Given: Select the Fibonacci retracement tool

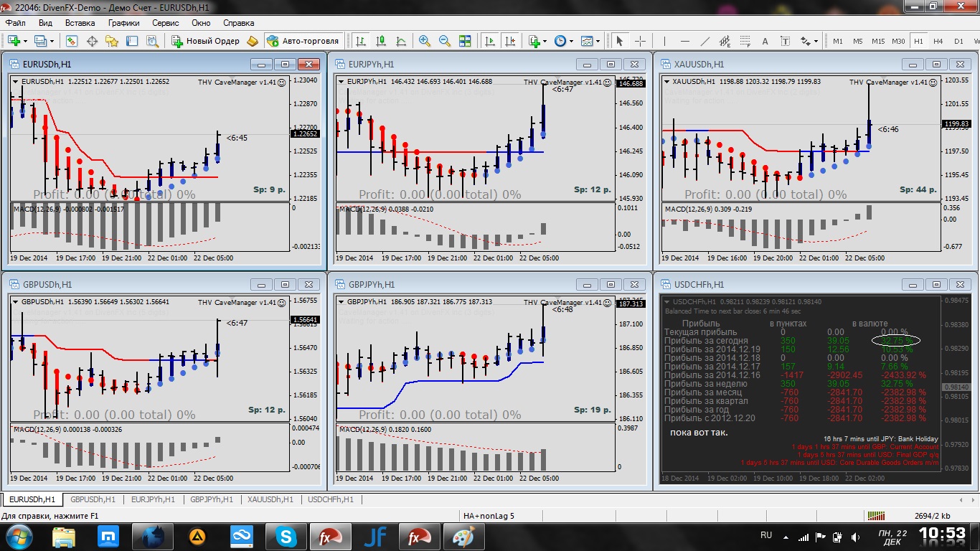Looking at the screenshot, I should [745, 41].
